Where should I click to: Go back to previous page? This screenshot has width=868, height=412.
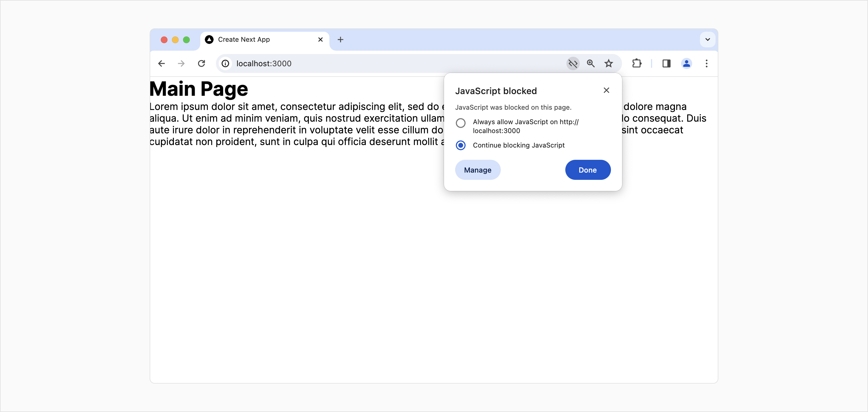[x=162, y=63]
